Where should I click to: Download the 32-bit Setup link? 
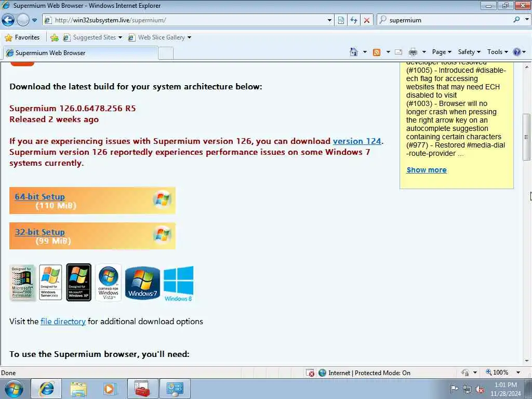(x=39, y=232)
